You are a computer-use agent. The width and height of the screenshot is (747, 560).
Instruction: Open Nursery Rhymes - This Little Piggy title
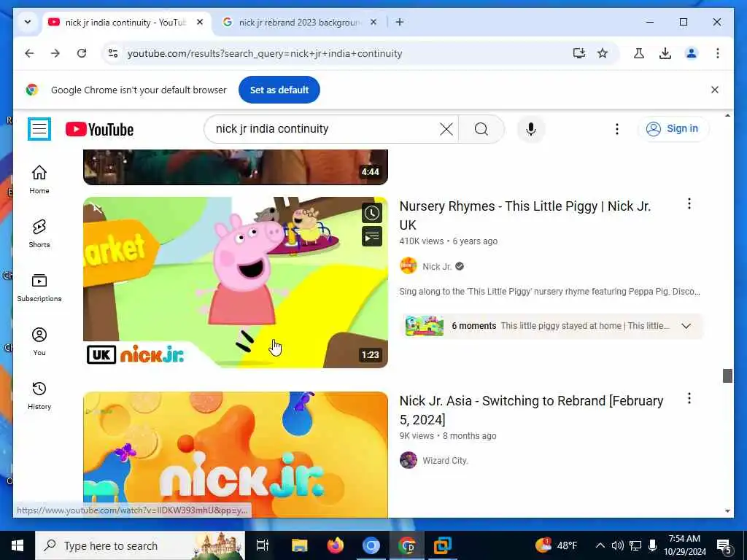coord(525,215)
